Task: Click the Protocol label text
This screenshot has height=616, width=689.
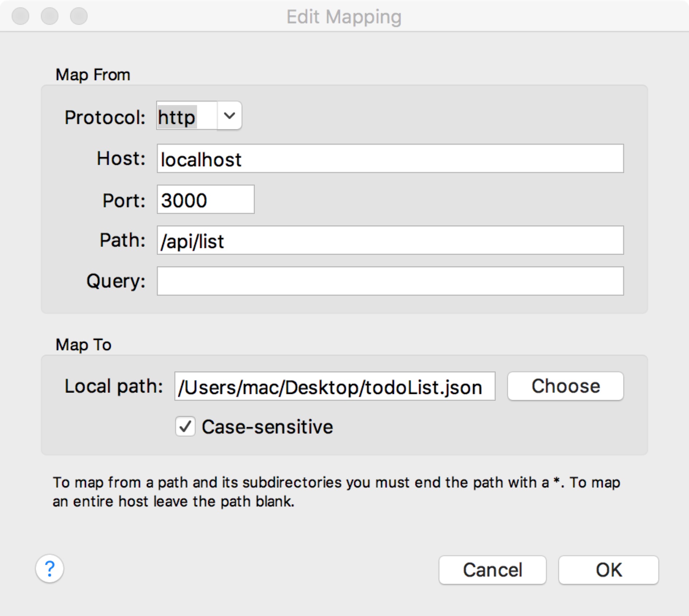Action: click(105, 118)
